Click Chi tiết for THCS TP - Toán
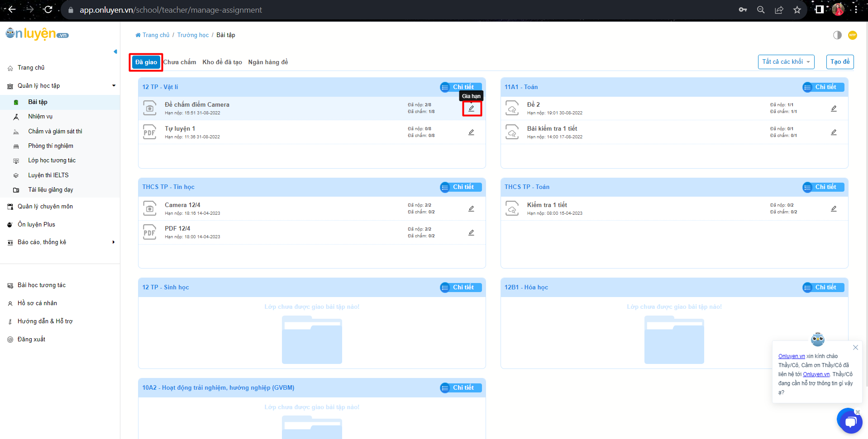 point(823,187)
